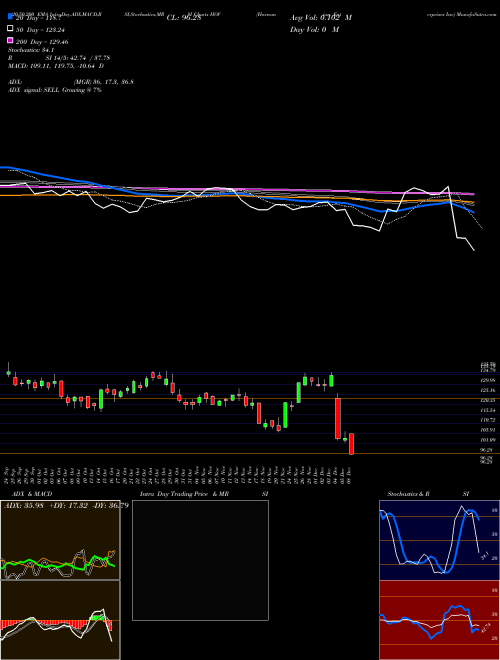
Task: Select the '50 Day = 123.24' label
Action: click(x=41, y=30)
